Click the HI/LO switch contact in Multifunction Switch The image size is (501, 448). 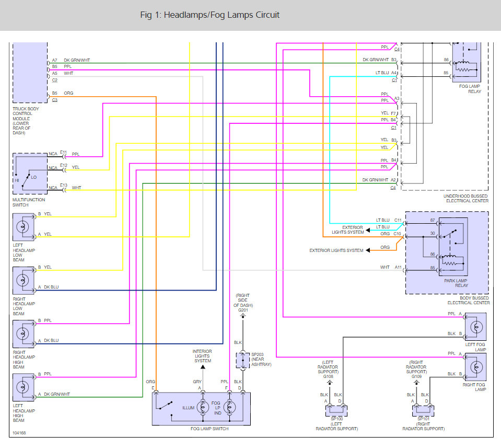coord(26,180)
